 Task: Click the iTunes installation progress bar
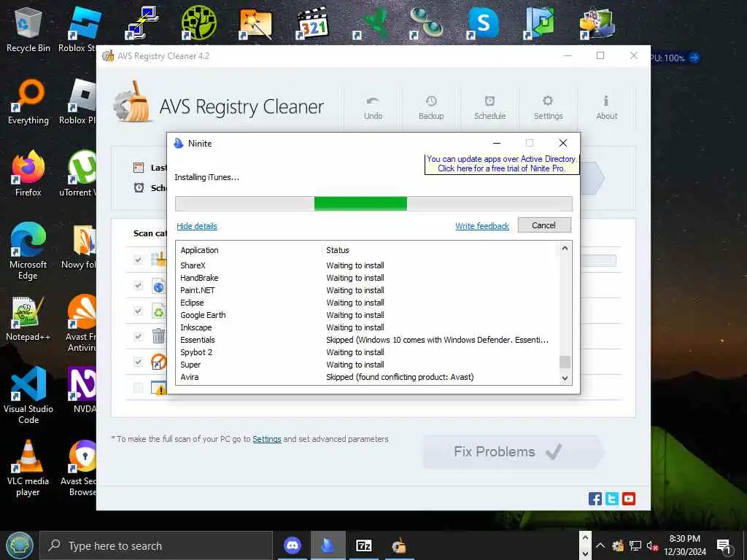(373, 204)
